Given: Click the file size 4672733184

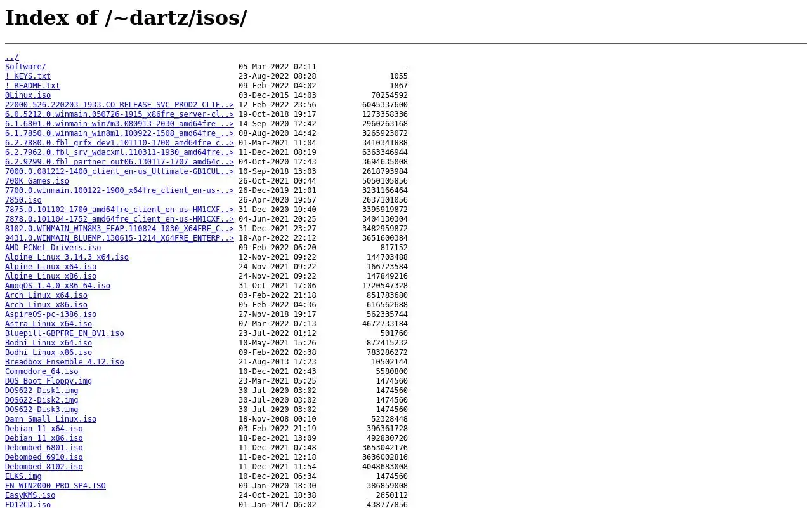Looking at the screenshot, I should (x=385, y=324).
